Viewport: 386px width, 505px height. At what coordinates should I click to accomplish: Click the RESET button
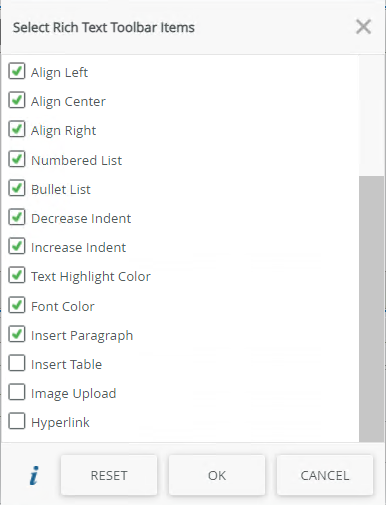pos(109,475)
